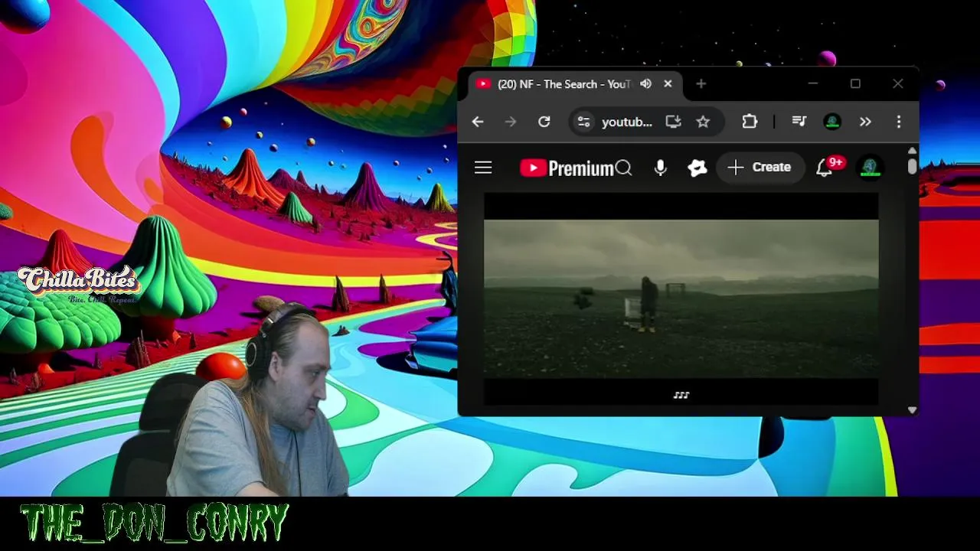Minimize the browser window
This screenshot has width=980, height=551.
[813, 84]
